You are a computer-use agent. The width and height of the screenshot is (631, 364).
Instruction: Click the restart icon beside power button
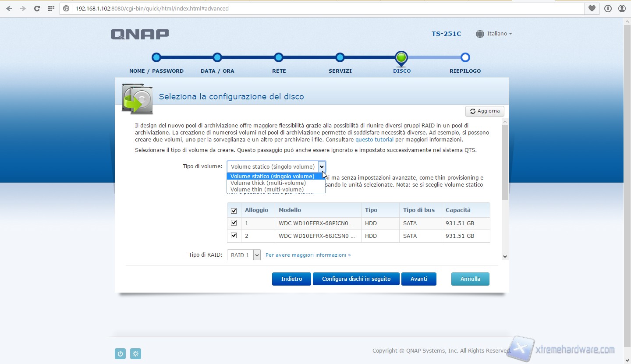point(136,353)
